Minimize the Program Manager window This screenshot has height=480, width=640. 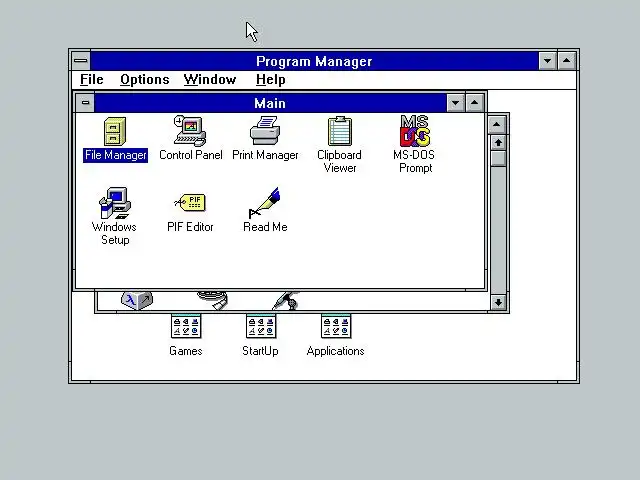coord(547,61)
